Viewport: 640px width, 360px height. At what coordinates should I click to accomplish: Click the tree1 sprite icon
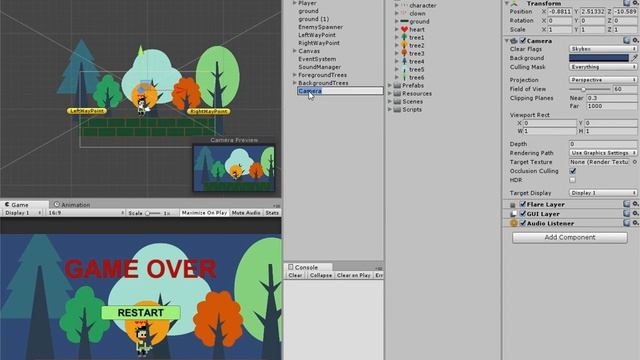tap(404, 37)
